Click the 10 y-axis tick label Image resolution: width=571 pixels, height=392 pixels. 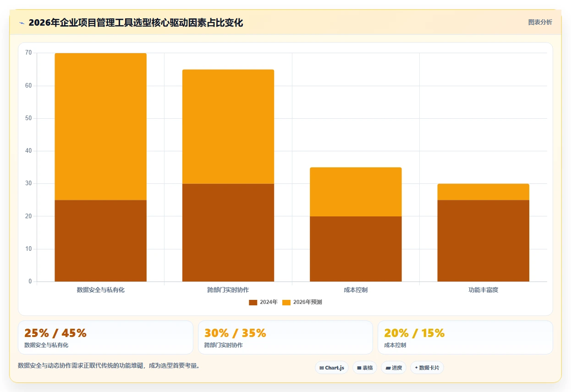[x=28, y=249]
